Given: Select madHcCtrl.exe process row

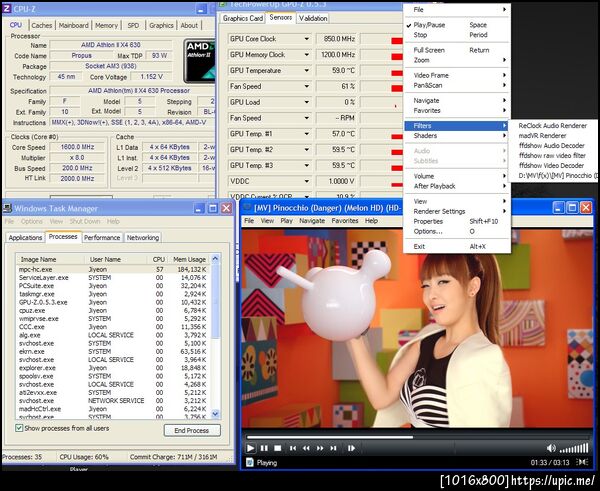Looking at the screenshot, I should point(113,409).
